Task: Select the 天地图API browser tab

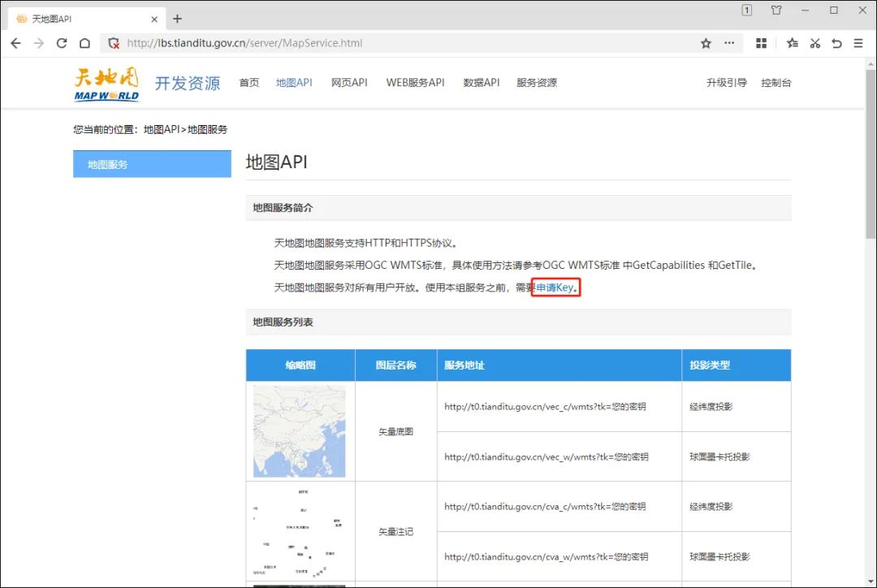Action: click(x=87, y=19)
